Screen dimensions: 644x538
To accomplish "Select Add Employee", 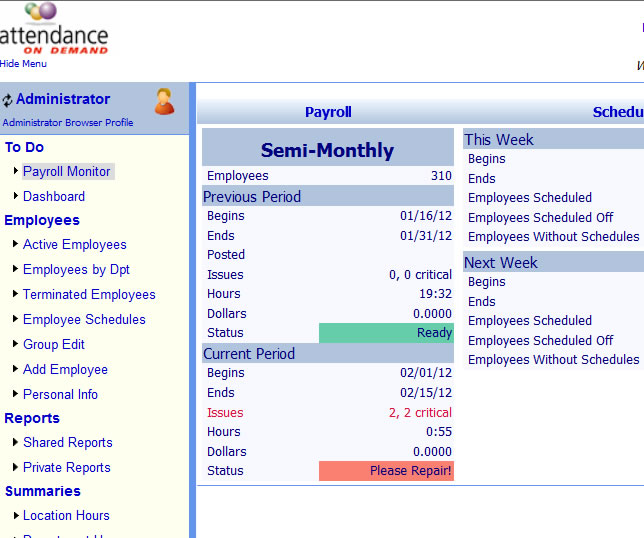I will click(65, 369).
